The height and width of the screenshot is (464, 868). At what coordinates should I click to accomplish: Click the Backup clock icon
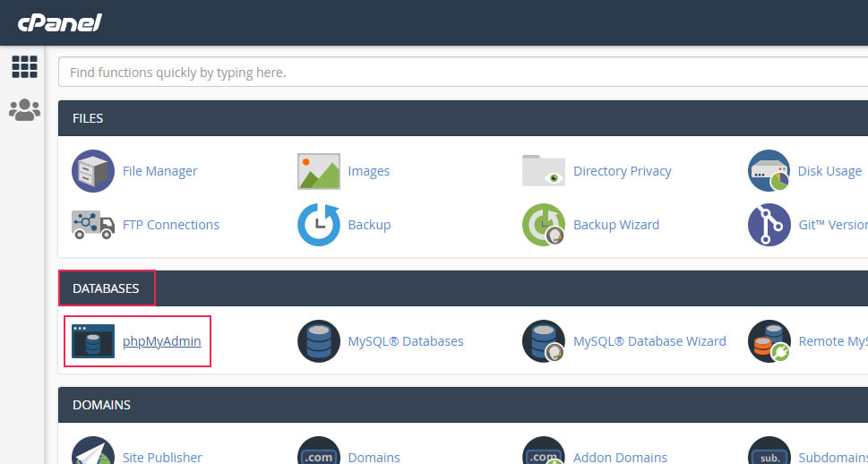click(318, 224)
